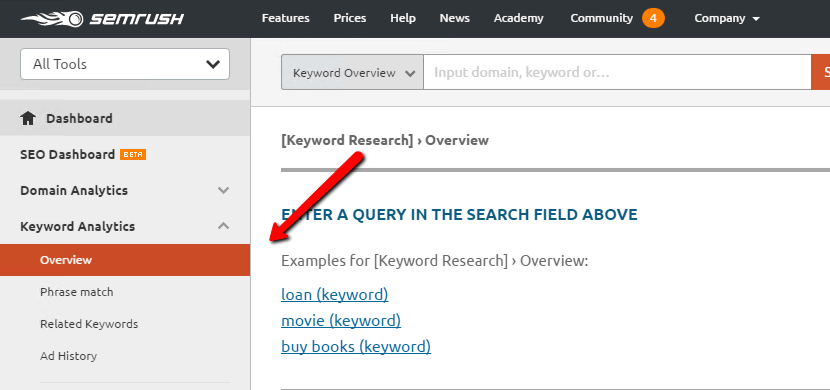Open the All Tools dropdown
The height and width of the screenshot is (390, 830).
point(125,64)
